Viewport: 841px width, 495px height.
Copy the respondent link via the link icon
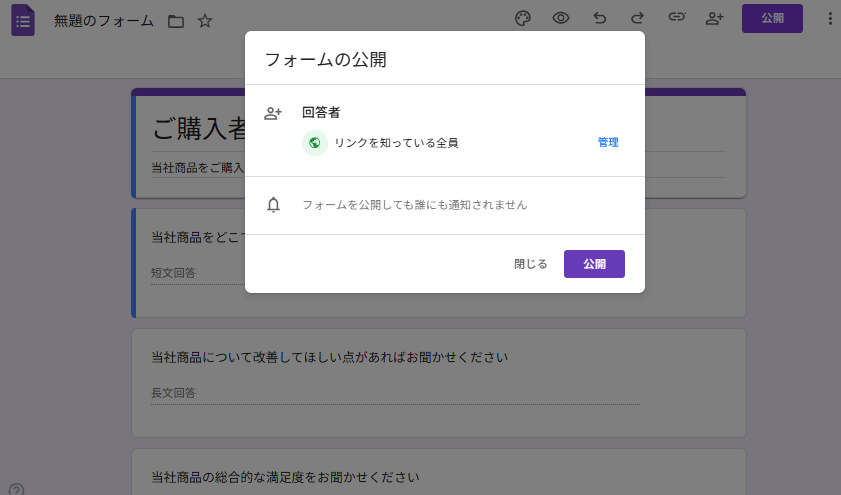click(x=676, y=18)
